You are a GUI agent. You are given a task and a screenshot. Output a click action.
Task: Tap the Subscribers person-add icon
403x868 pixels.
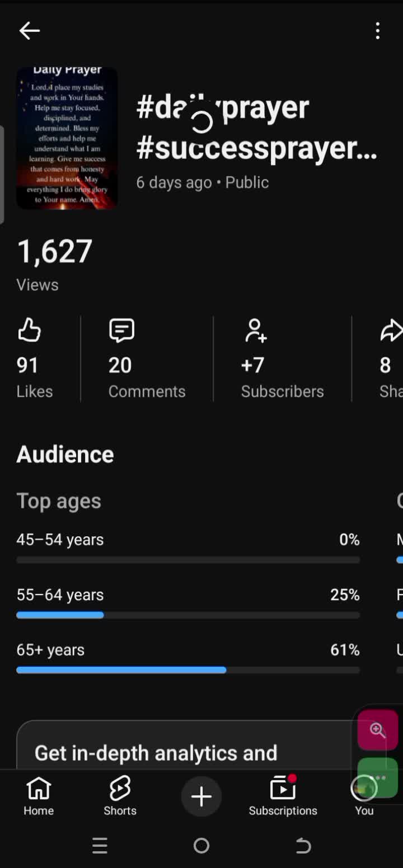pos(256,330)
